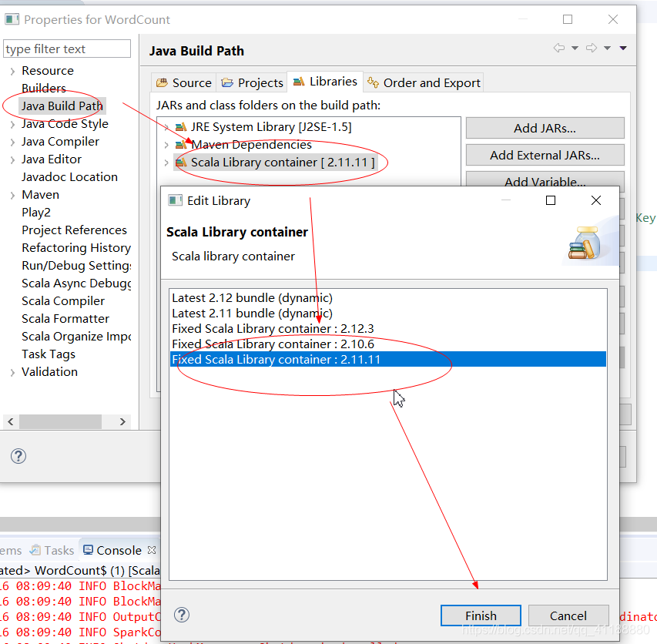Click the forward navigation arrow in Java Build Path header

pyautogui.click(x=592, y=48)
